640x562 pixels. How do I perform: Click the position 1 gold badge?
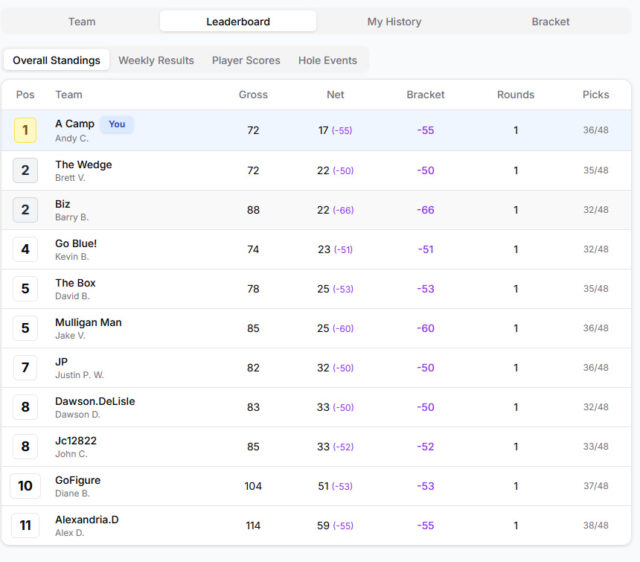[x=25, y=130]
